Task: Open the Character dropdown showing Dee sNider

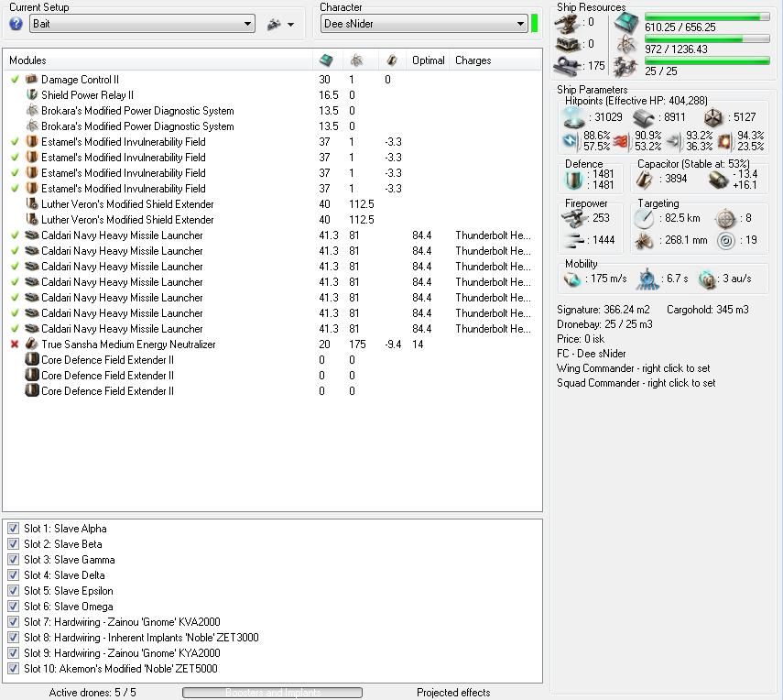Action: pos(424,24)
